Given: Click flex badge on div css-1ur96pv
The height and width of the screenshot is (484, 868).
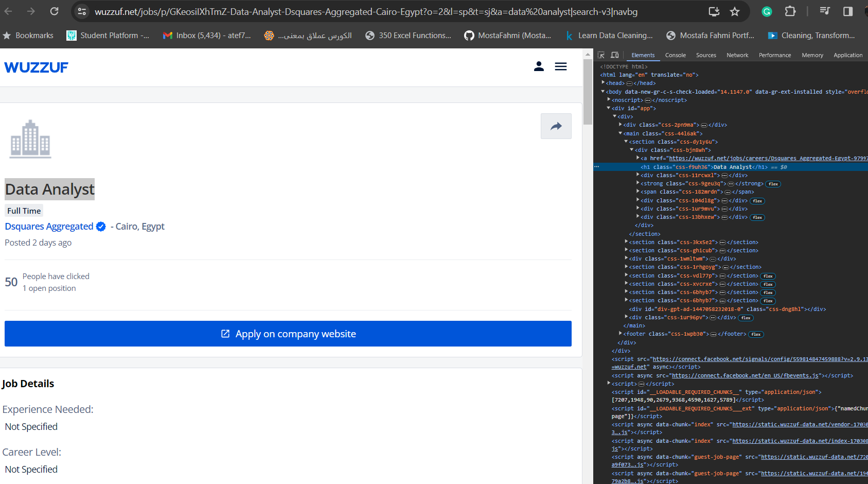Looking at the screenshot, I should coord(746,318).
